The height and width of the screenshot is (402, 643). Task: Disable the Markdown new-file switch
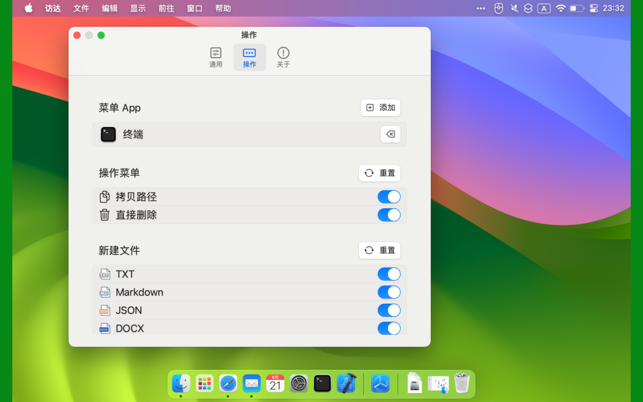click(389, 292)
